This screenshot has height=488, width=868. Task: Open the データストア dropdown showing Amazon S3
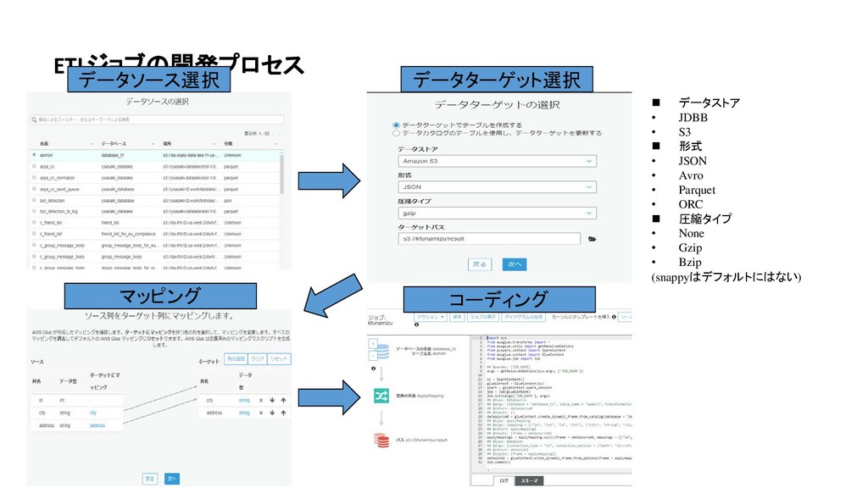coord(497,161)
